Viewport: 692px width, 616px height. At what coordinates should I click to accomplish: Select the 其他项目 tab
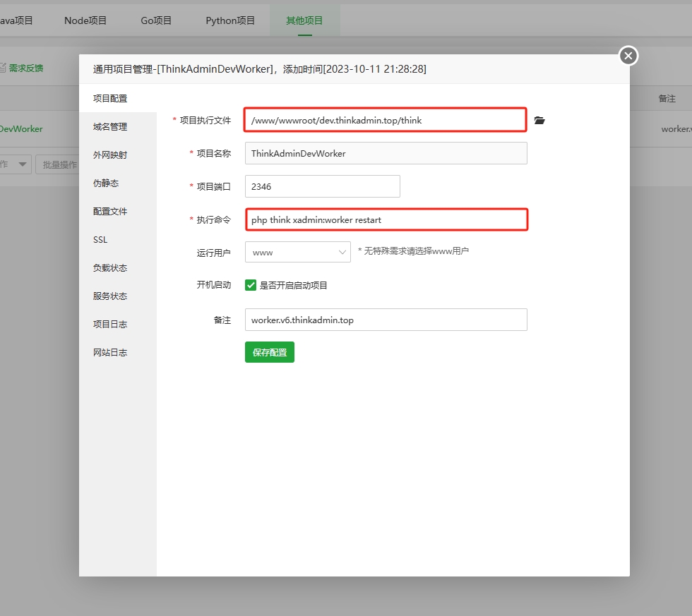point(304,20)
